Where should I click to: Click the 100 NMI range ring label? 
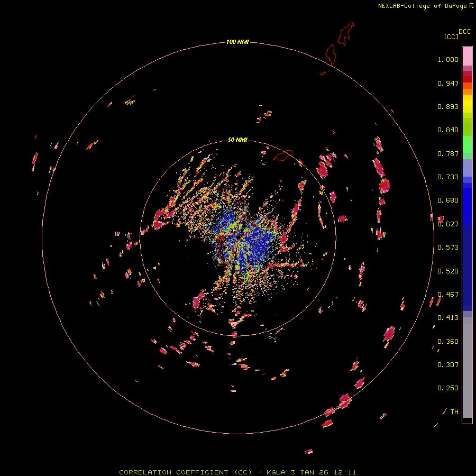tap(237, 42)
